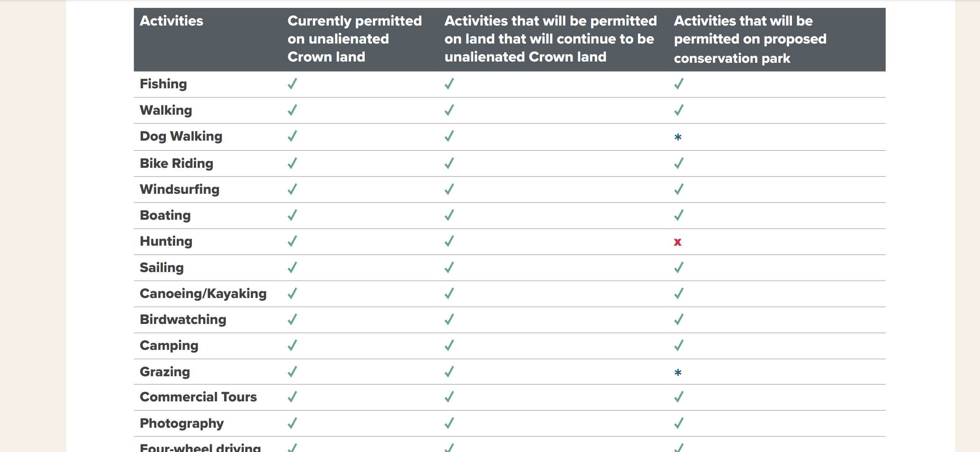Click Photography's conservation park checkmark
The image size is (980, 452).
coord(679,423)
